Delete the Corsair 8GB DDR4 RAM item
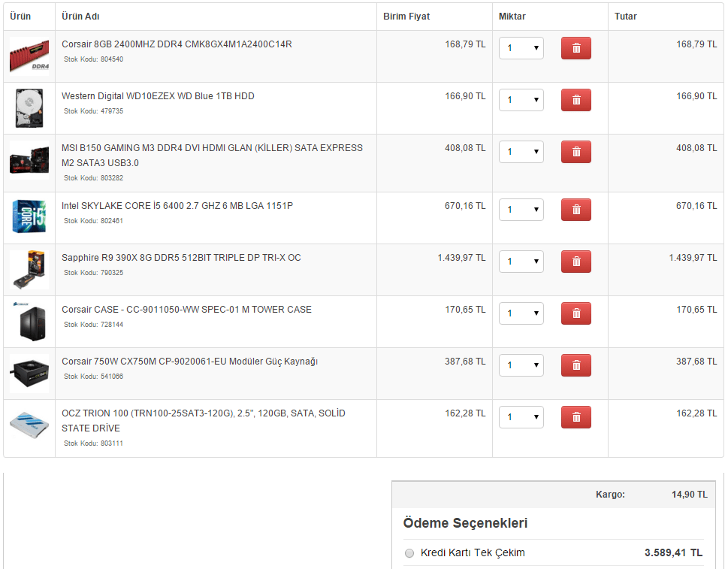This screenshot has height=569, width=728. tap(575, 48)
